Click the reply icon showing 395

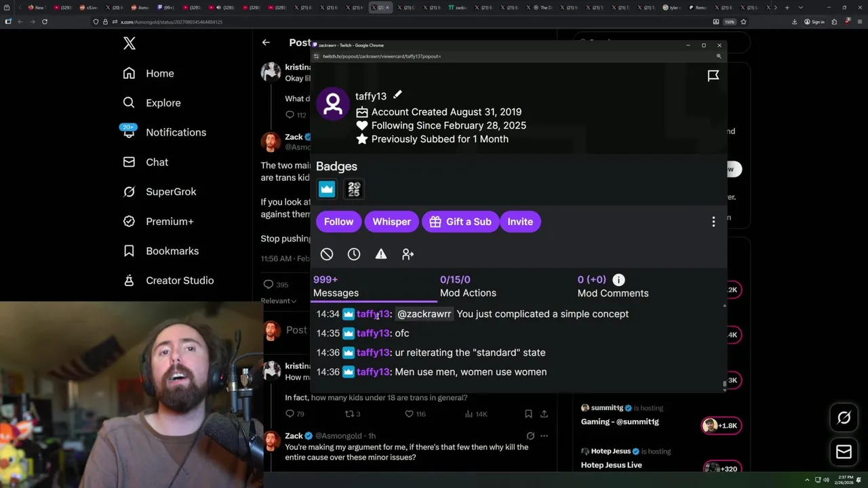point(269,285)
